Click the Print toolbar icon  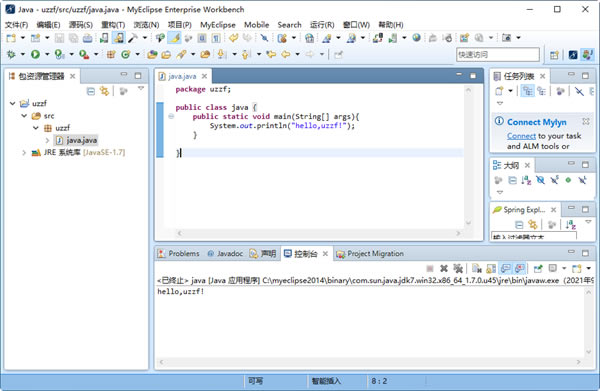(x=88, y=38)
